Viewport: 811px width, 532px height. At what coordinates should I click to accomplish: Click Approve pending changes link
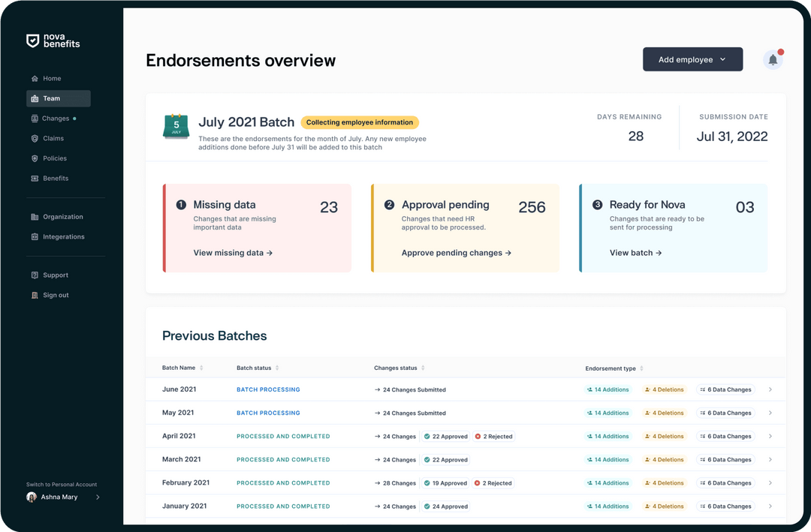(x=456, y=253)
